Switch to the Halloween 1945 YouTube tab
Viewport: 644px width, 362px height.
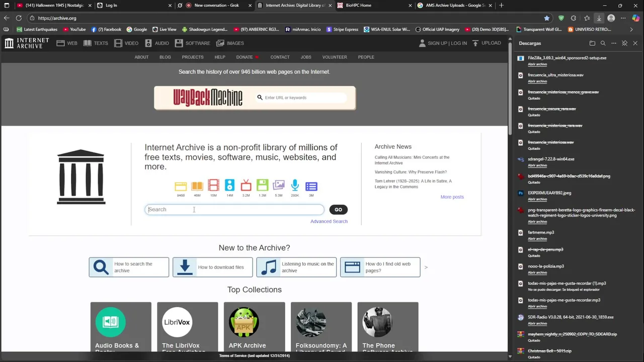tap(54, 6)
